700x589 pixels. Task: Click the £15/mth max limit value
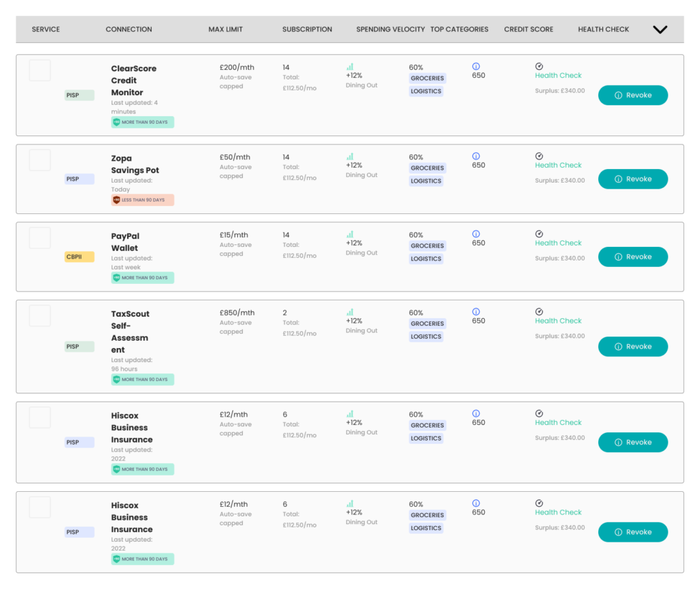click(234, 235)
